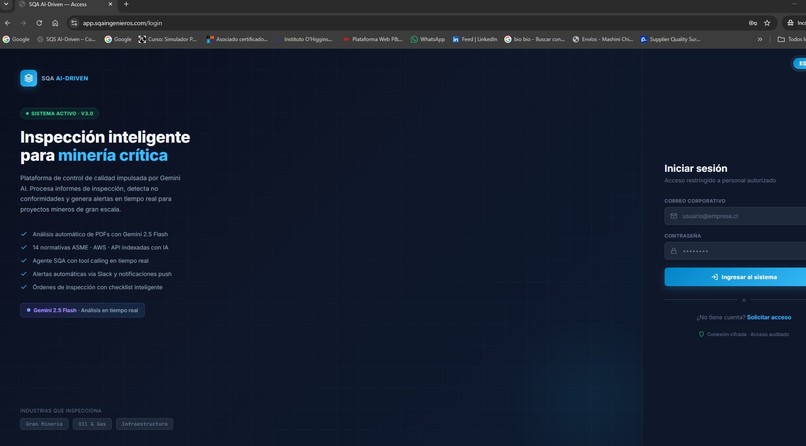Click the 'Industrias que inspecciona' label
806x446 pixels.
pyautogui.click(x=61, y=411)
